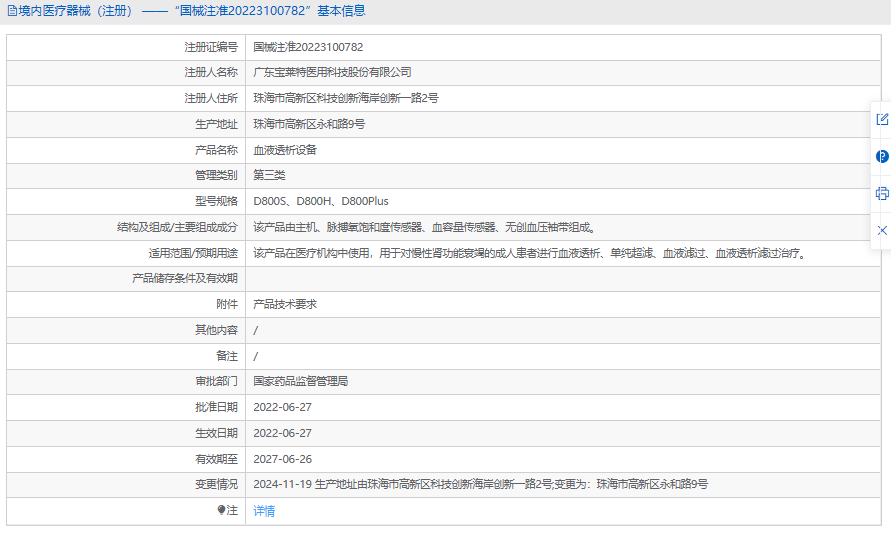The image size is (891, 533).
Task: Close the floating side toolbar with X
Action: pos(882,230)
